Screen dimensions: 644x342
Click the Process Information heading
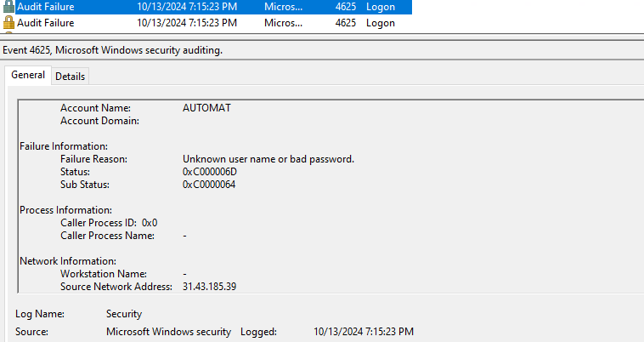point(65,210)
